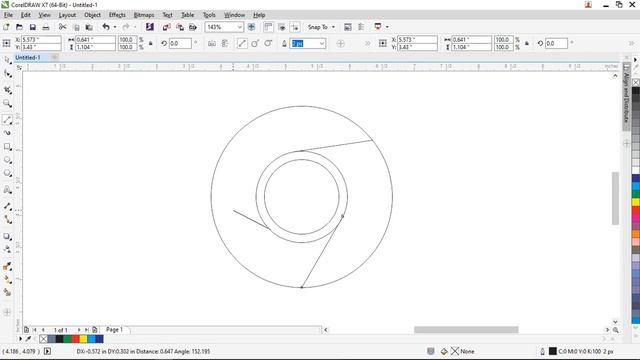
Task: Open the Application Launcher dropdown arrow
Action: tap(387, 27)
